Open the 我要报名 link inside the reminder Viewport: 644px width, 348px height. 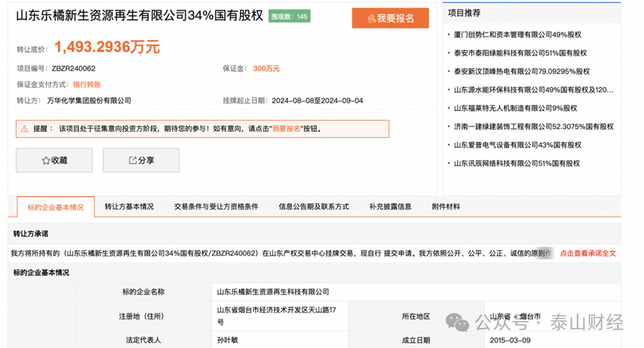tap(287, 129)
